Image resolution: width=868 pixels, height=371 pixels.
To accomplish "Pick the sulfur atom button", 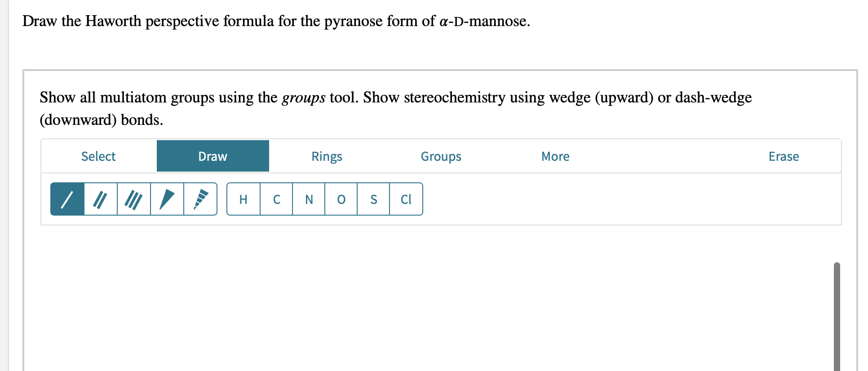I will click(373, 199).
